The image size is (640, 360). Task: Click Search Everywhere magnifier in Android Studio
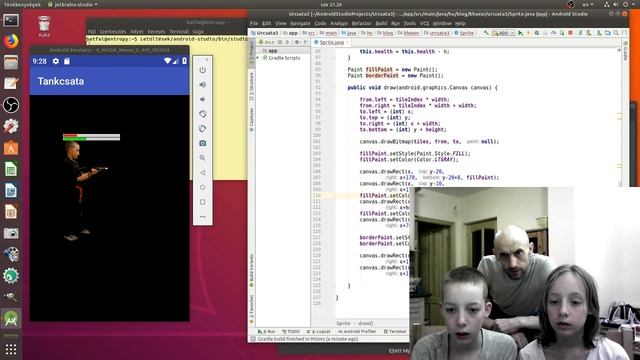pos(616,33)
